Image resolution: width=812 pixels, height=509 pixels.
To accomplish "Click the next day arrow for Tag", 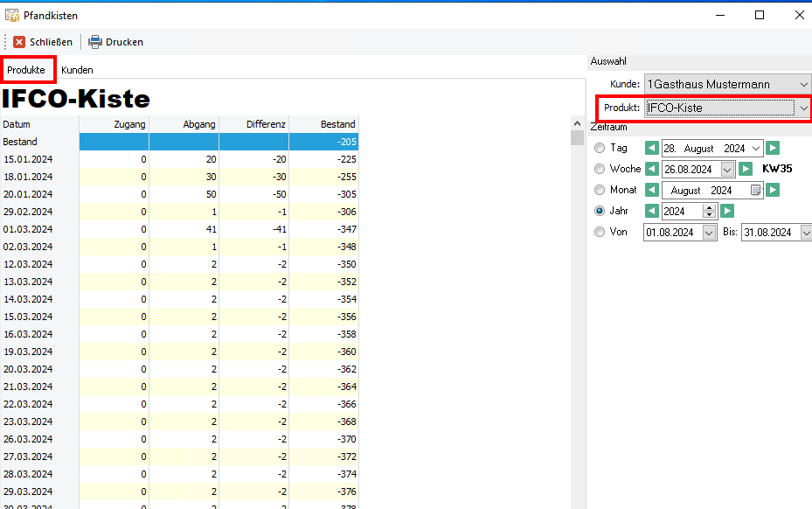I will pos(773,149).
